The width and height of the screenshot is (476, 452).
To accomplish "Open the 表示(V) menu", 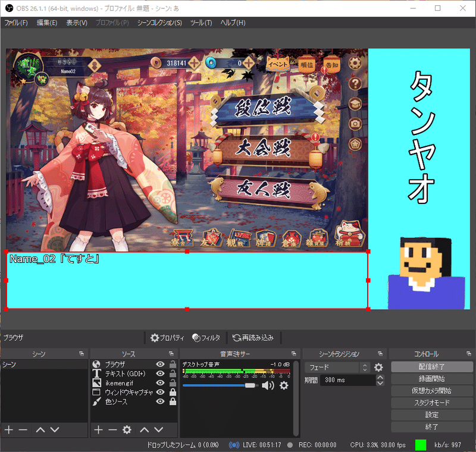I will pyautogui.click(x=77, y=23).
